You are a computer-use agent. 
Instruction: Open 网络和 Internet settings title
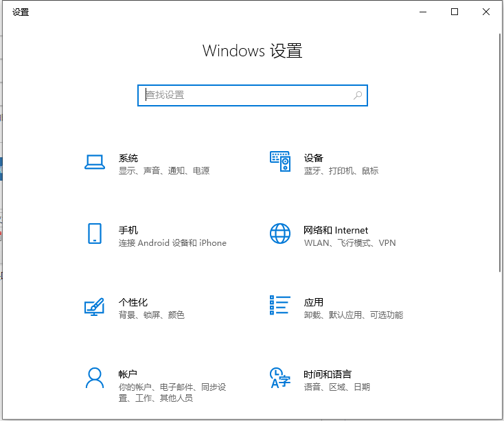[336, 230]
